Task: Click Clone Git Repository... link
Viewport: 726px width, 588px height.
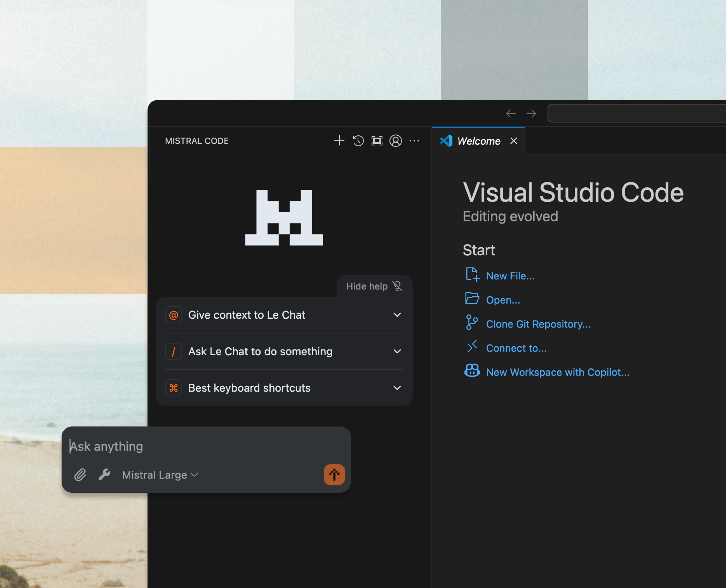Action: click(538, 324)
